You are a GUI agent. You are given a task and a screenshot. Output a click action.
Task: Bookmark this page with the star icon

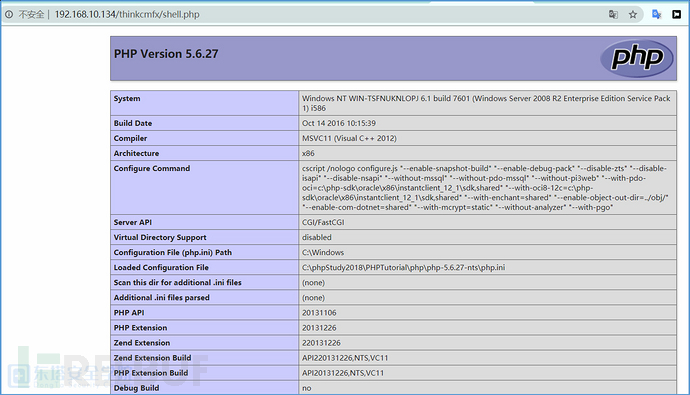pos(633,15)
